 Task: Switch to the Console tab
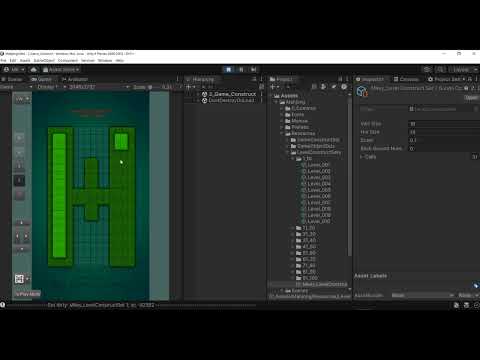coord(406,79)
